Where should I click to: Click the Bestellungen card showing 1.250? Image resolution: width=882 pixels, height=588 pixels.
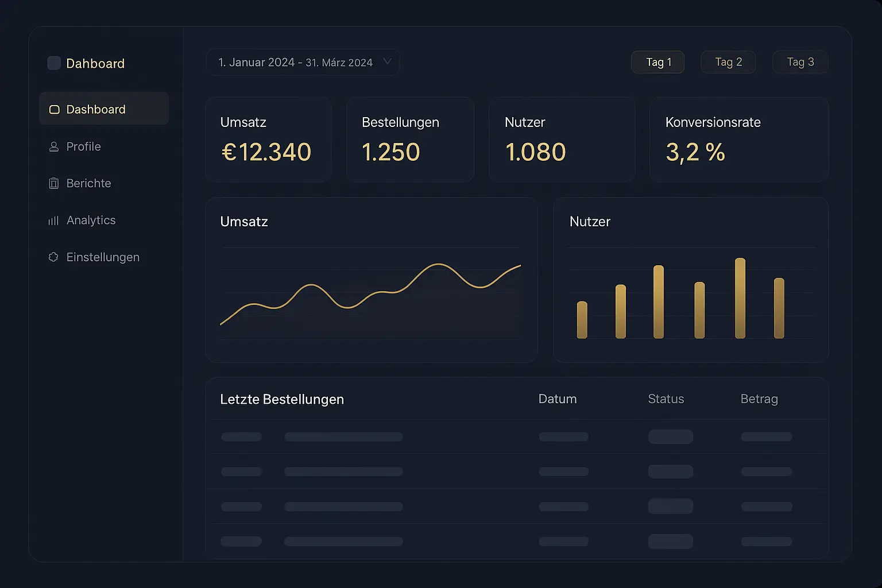coord(409,139)
